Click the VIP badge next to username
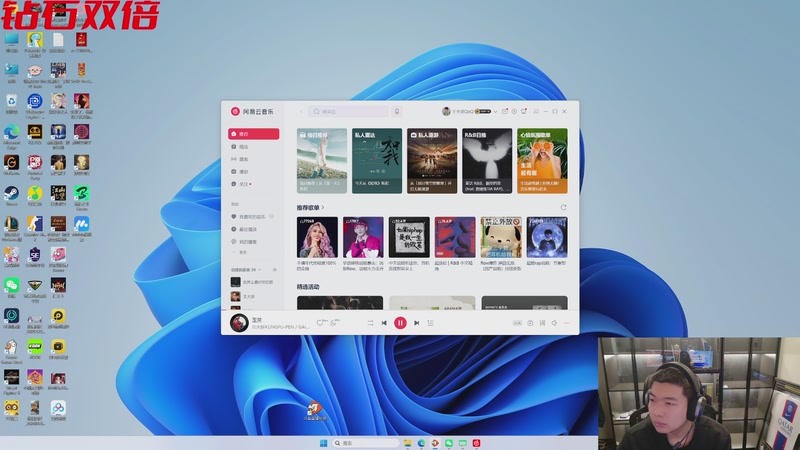This screenshot has height=450, width=800. [x=483, y=111]
